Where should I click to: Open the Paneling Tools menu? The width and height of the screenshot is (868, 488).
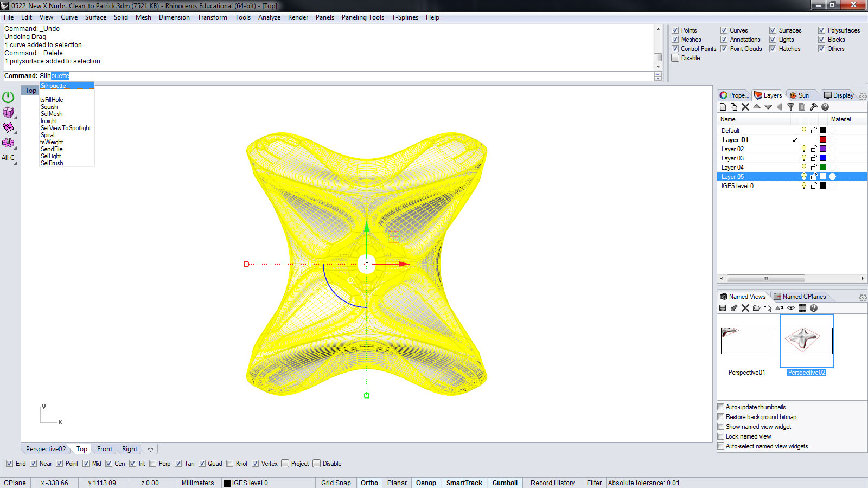pyautogui.click(x=363, y=17)
